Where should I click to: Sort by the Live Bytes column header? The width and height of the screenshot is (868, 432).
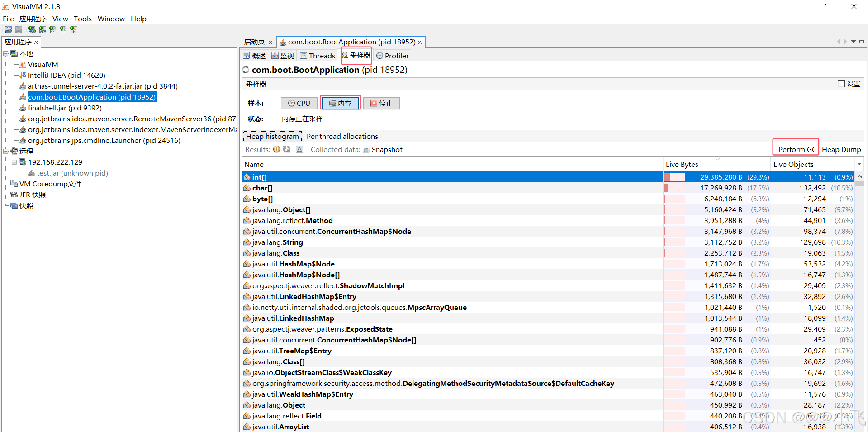pyautogui.click(x=717, y=164)
